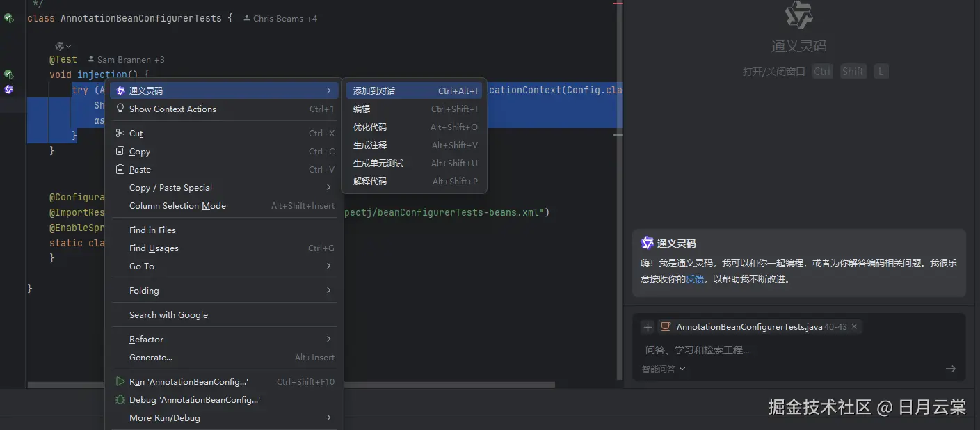Click the scissors Cut icon
This screenshot has height=430, width=980.
[x=120, y=133]
